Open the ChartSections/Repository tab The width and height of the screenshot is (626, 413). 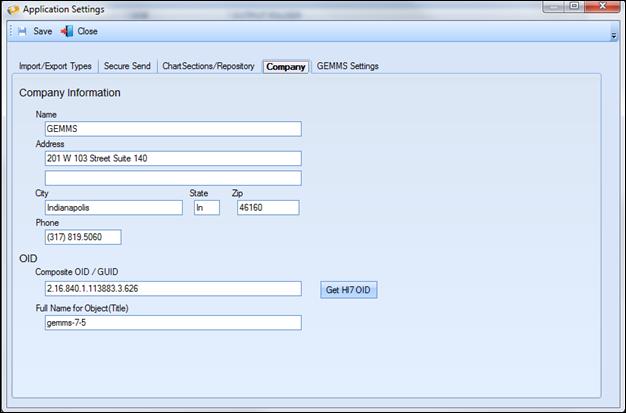[x=208, y=66]
